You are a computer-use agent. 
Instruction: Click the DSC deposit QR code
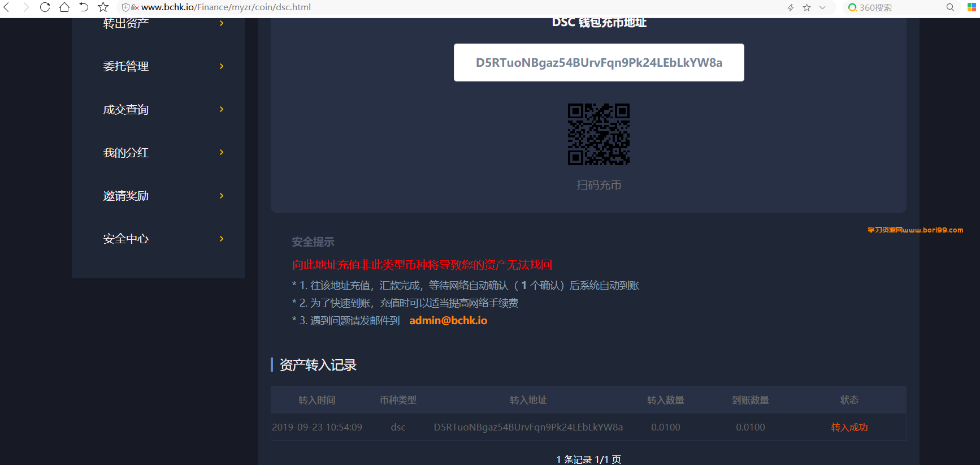599,134
